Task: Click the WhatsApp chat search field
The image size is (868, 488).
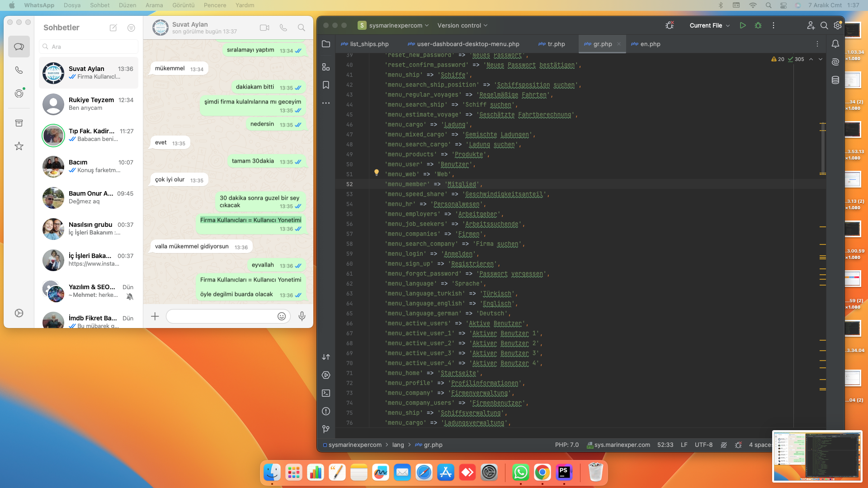Action: 89,47
